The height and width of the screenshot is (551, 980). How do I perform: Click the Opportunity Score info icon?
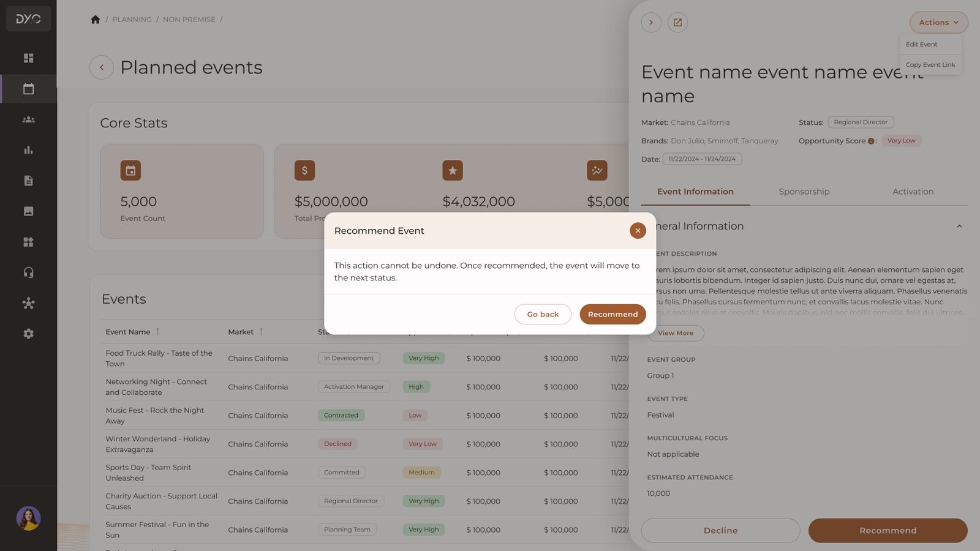(x=871, y=141)
